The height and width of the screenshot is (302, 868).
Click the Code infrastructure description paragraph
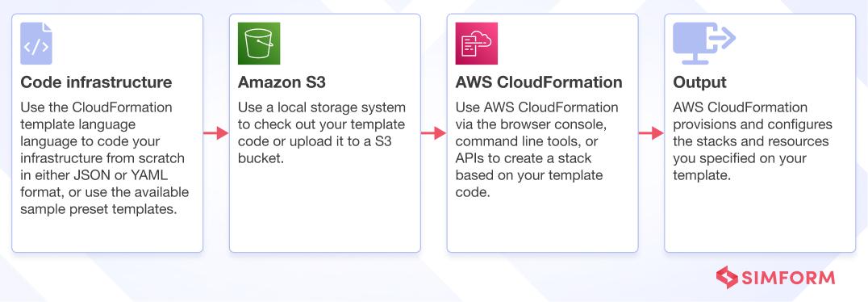tap(105, 158)
